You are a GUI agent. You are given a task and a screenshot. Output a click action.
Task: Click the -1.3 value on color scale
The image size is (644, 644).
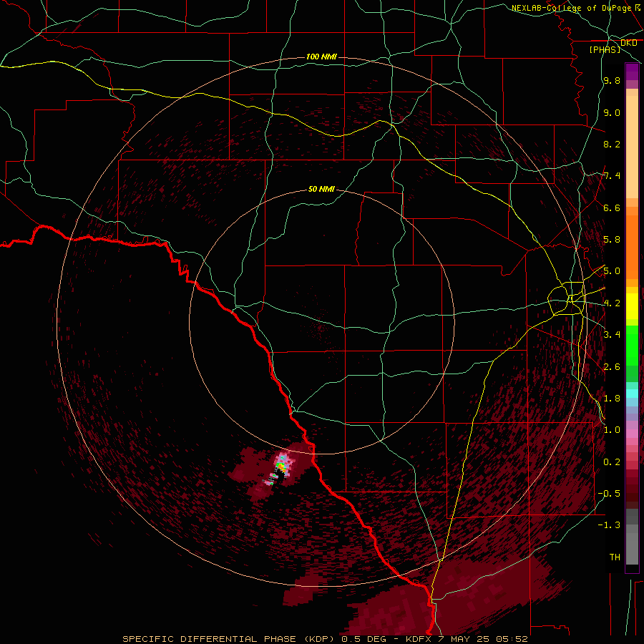point(609,525)
